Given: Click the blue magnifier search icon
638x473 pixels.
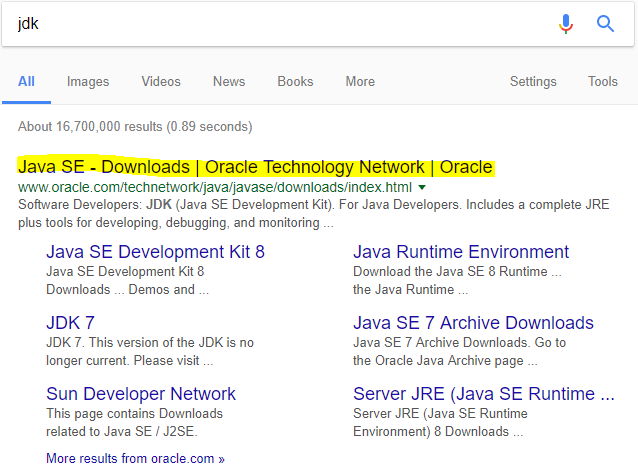Looking at the screenshot, I should click(x=605, y=24).
